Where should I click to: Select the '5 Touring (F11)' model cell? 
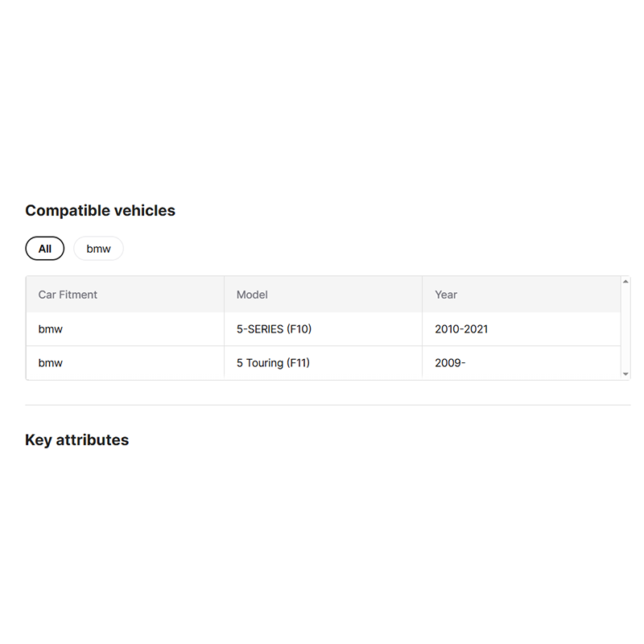273,363
